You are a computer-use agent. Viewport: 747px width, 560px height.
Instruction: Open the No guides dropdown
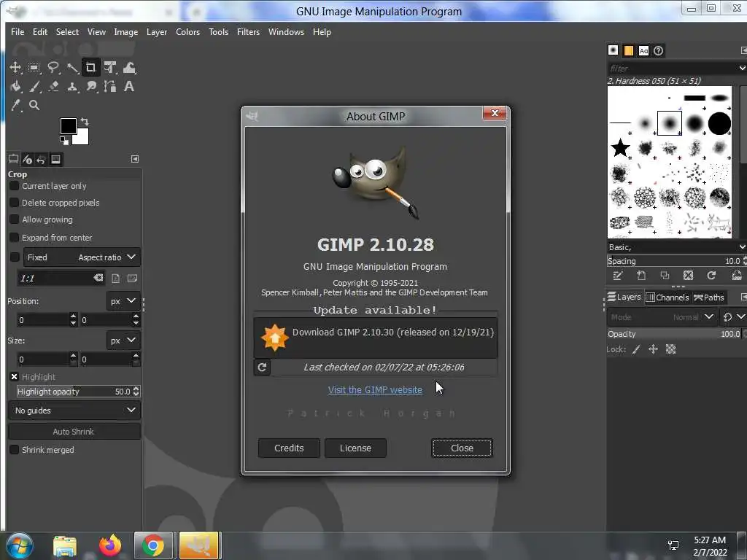tap(74, 410)
